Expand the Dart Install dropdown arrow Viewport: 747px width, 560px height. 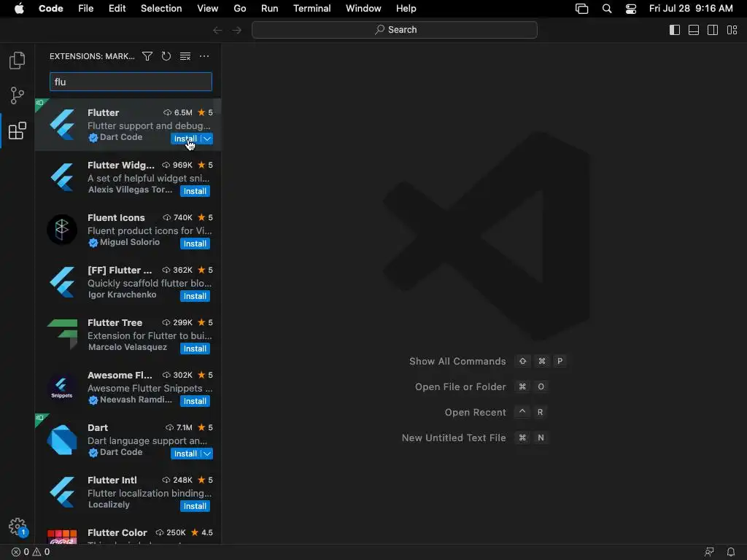point(207,454)
